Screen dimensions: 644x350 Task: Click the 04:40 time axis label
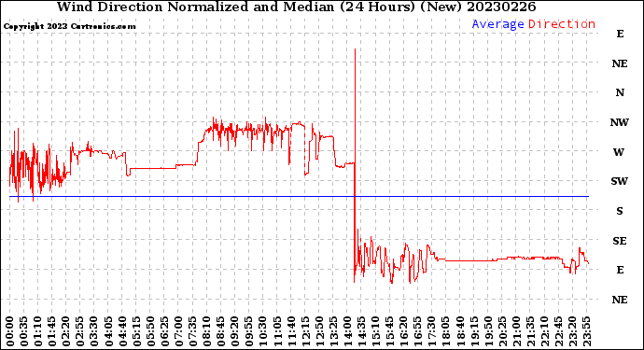click(x=122, y=331)
